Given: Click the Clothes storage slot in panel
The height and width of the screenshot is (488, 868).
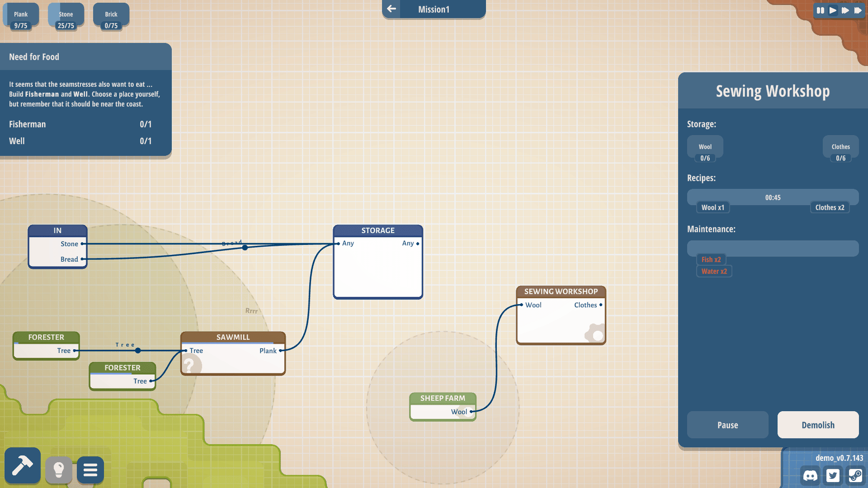Looking at the screenshot, I should (840, 150).
